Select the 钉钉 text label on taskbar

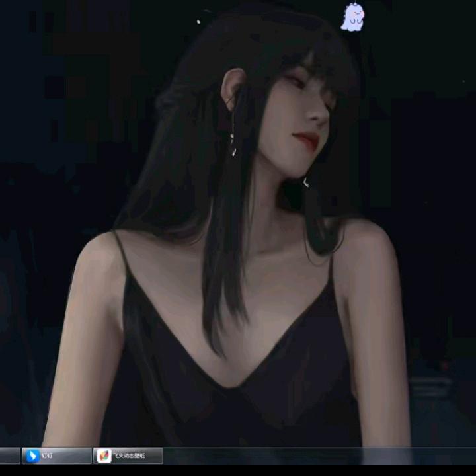pos(47,456)
